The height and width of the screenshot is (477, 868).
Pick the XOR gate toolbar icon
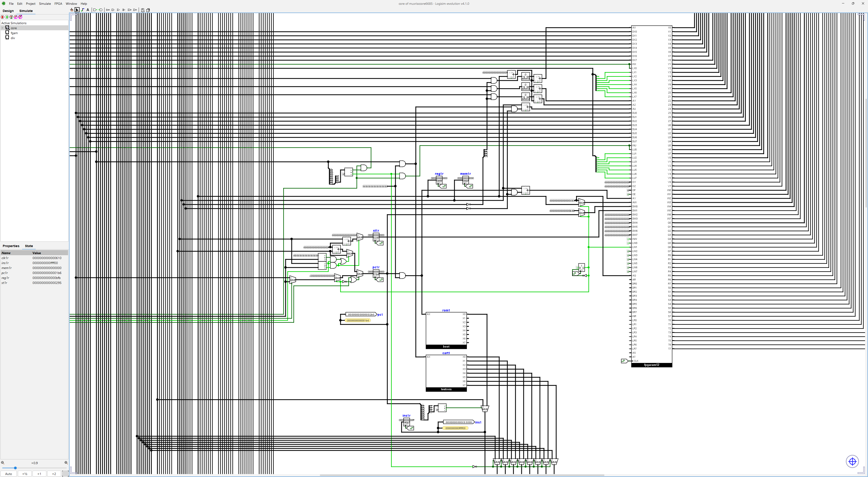point(124,10)
